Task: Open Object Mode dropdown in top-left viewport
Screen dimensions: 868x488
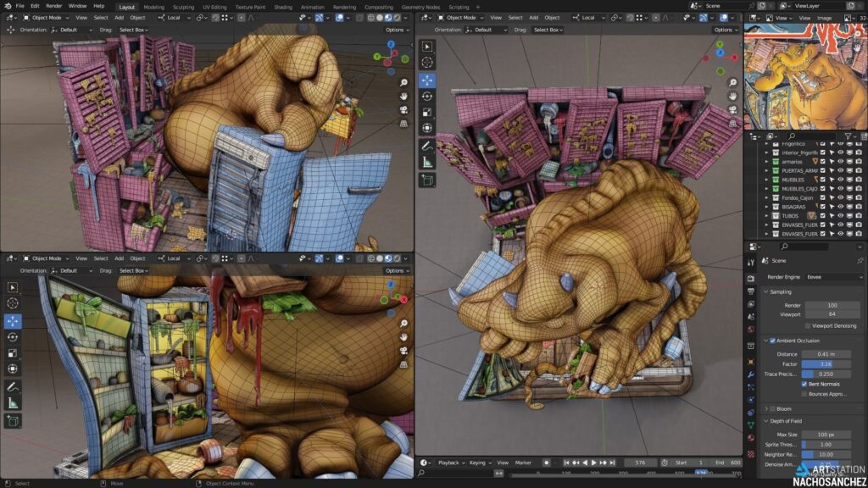Action: click(50, 17)
